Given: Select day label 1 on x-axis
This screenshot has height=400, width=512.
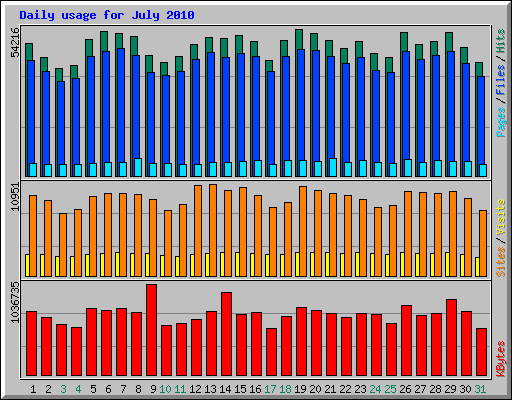Looking at the screenshot, I should 33,389.
